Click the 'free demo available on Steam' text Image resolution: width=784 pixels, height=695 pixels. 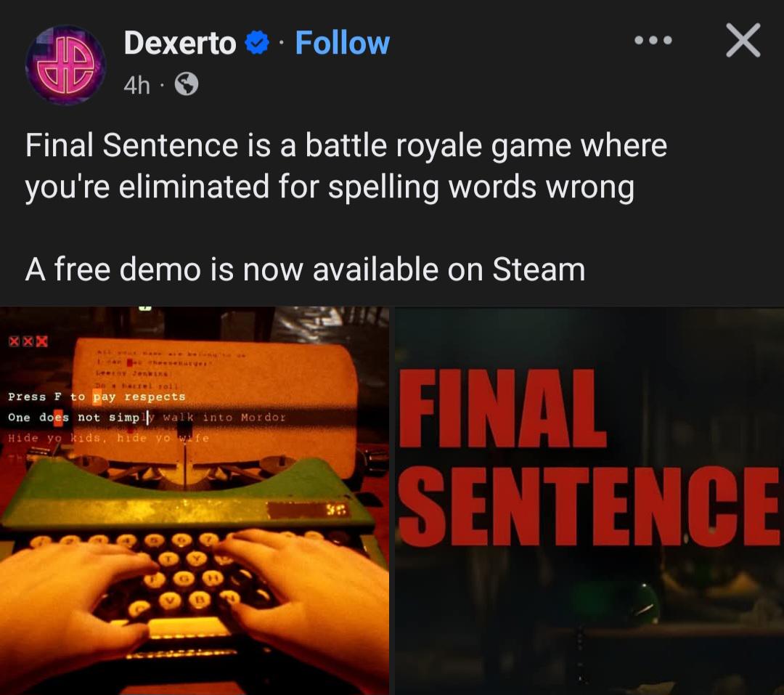pos(305,269)
